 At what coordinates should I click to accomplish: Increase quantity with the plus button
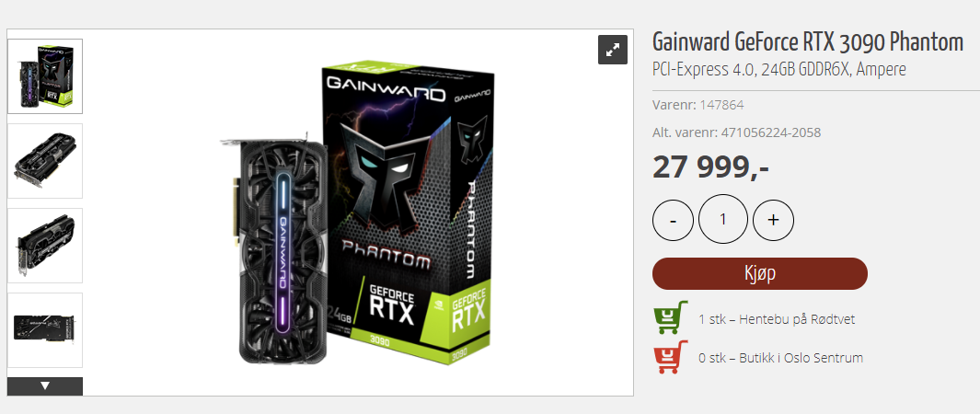(x=773, y=220)
